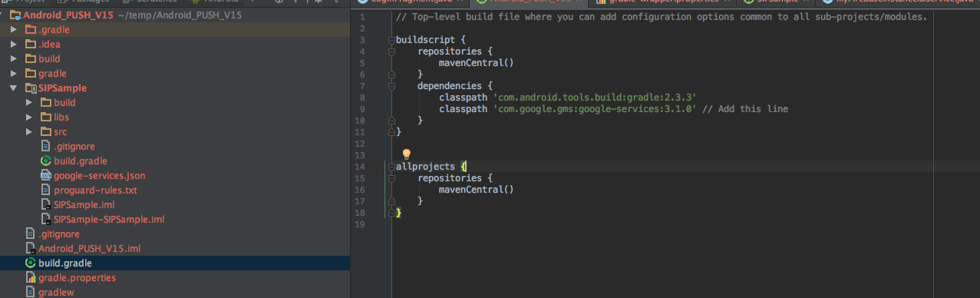
Task: Expand the libs folder under SIPSample
Action: (x=29, y=118)
